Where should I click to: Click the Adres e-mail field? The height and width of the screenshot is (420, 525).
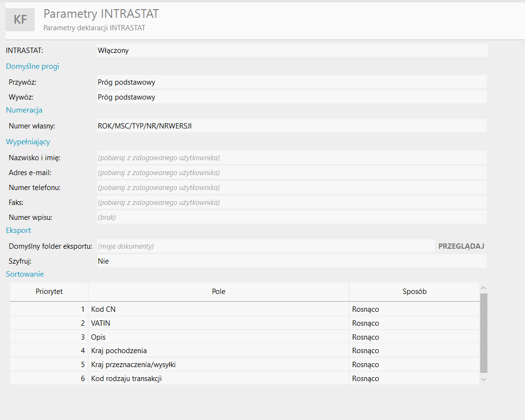coord(292,173)
